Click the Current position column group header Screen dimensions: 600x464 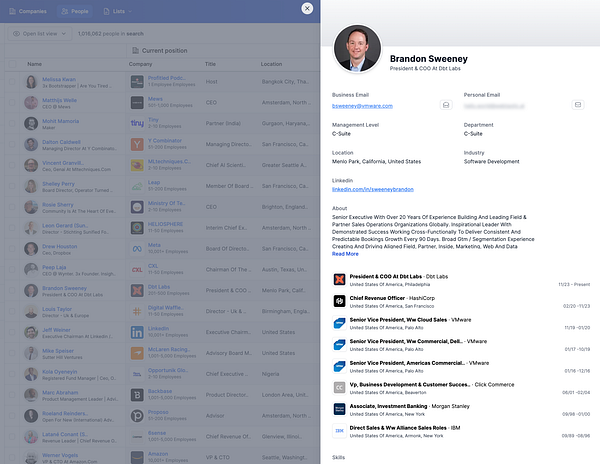160,50
